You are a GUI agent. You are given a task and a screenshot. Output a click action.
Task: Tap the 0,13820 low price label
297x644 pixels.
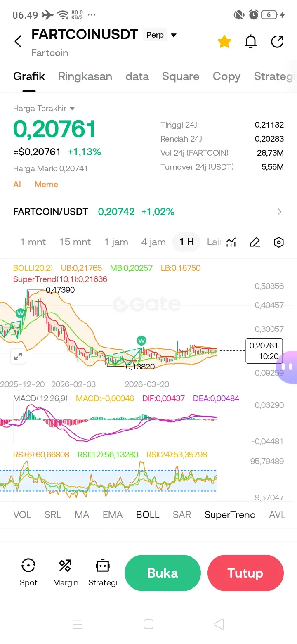pyautogui.click(x=140, y=367)
